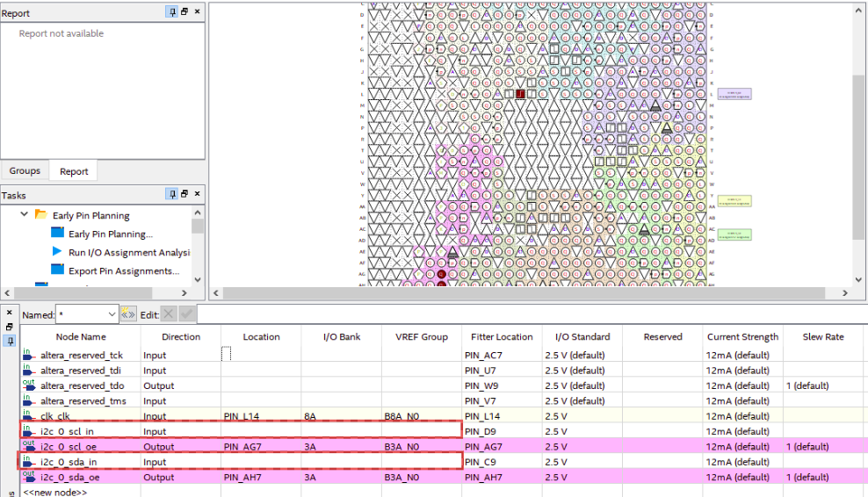The height and width of the screenshot is (497, 868).
Task: Click the output pin icon for altera_reserved_tdo
Action: (29, 385)
